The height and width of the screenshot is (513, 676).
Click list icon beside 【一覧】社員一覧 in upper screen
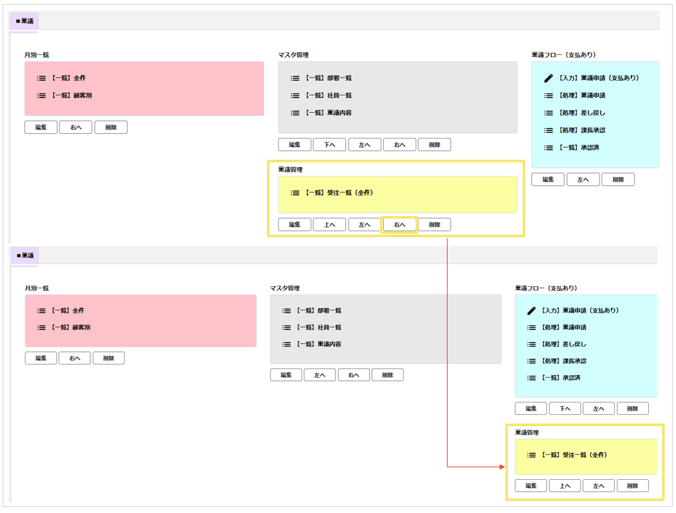[x=295, y=95]
